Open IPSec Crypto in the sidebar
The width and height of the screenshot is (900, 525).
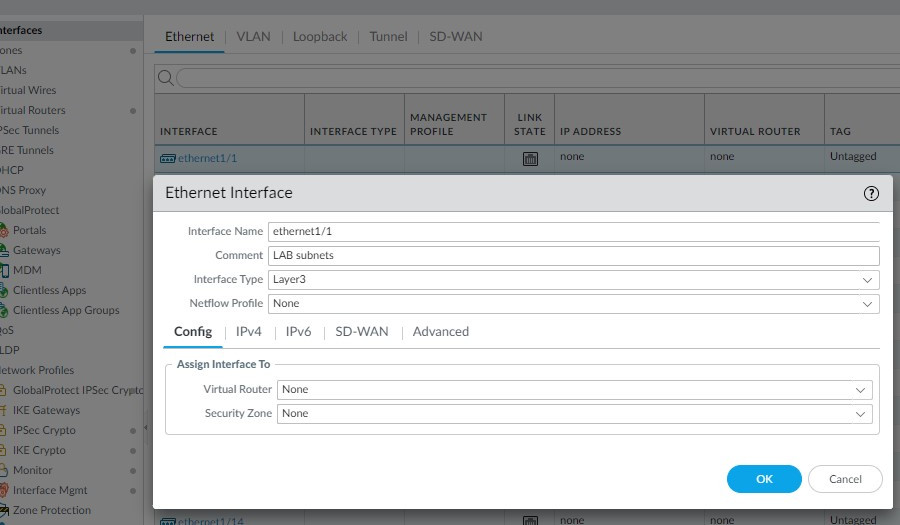(x=44, y=430)
